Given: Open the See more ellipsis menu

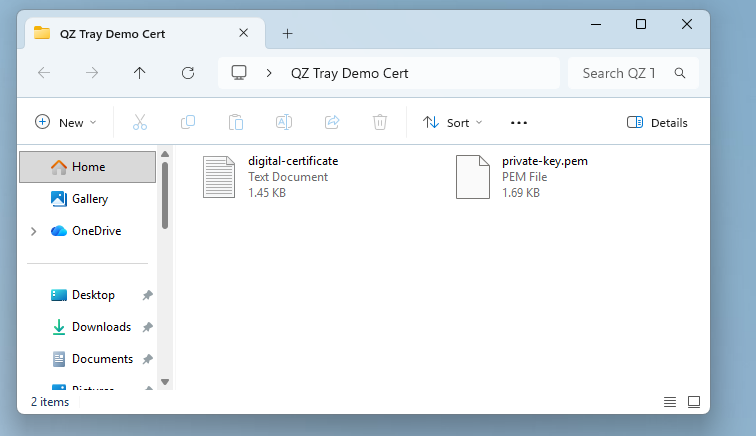Looking at the screenshot, I should (519, 123).
